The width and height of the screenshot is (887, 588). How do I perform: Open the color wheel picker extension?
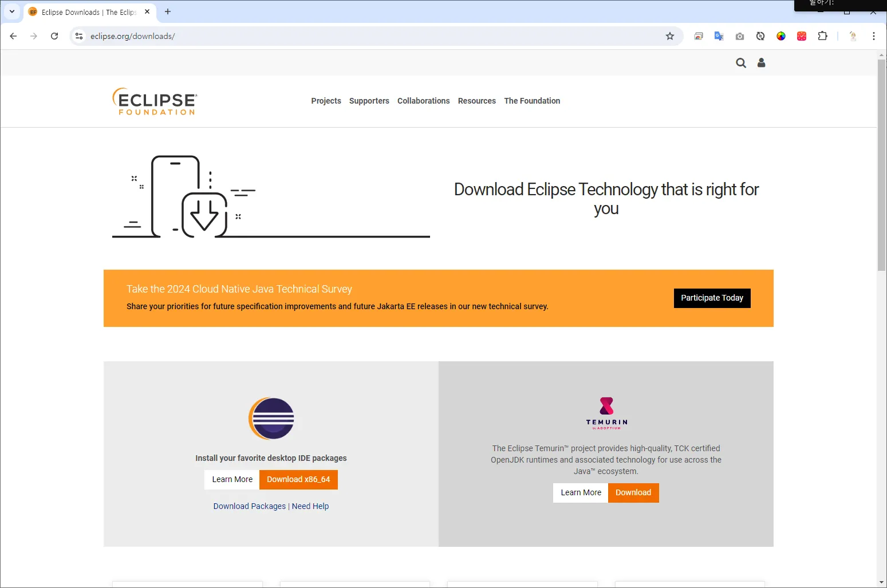(781, 36)
